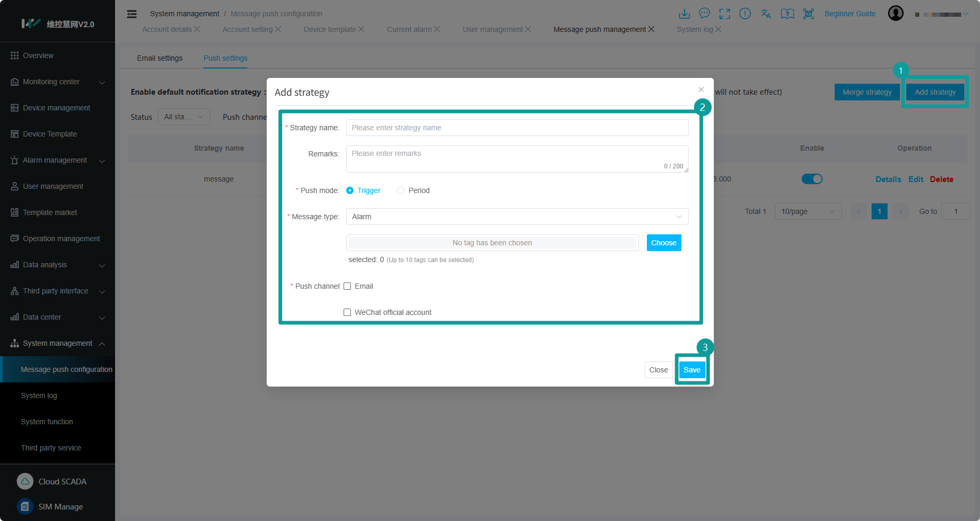Viewport: 980px width, 521px height.
Task: Select the Period push mode radio button
Action: click(x=401, y=190)
